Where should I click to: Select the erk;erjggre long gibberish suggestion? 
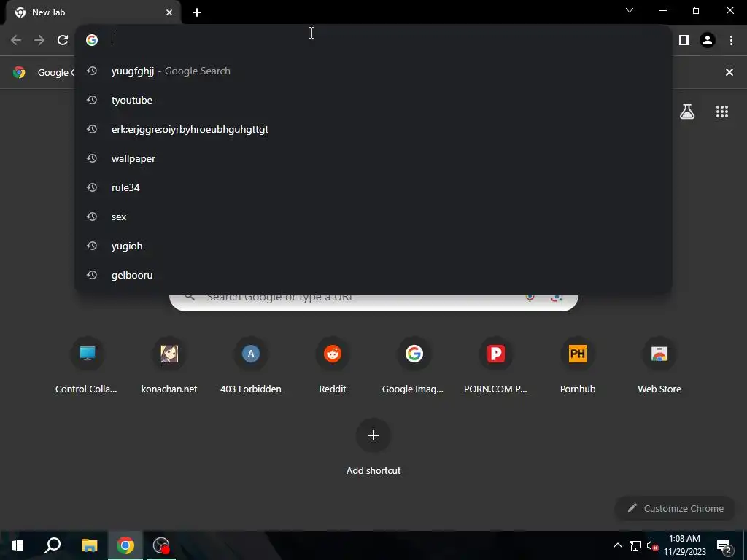[x=373, y=129]
